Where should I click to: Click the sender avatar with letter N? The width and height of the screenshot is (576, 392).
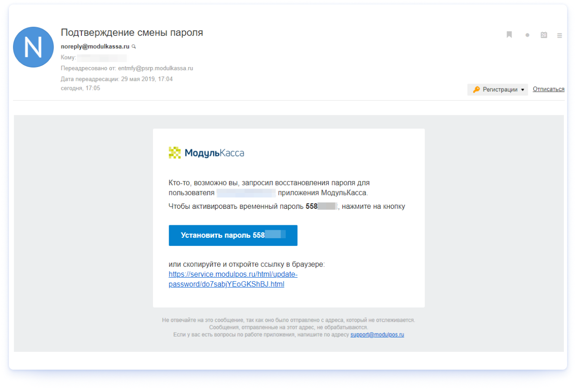pos(34,47)
